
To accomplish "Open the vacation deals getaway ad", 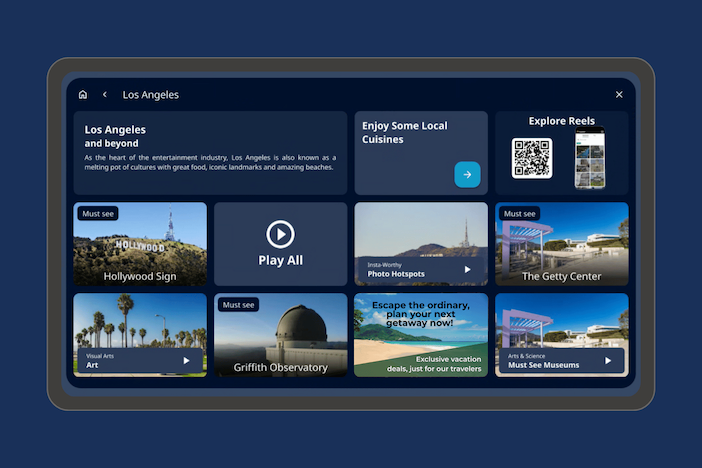I will 421,335.
